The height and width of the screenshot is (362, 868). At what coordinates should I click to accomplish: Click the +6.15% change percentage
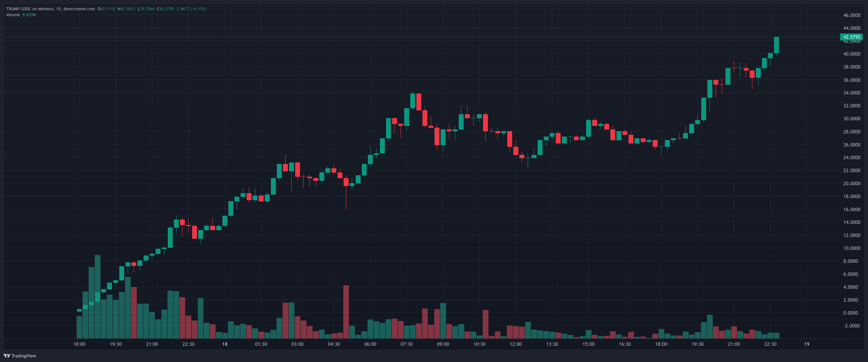pyautogui.click(x=199, y=9)
